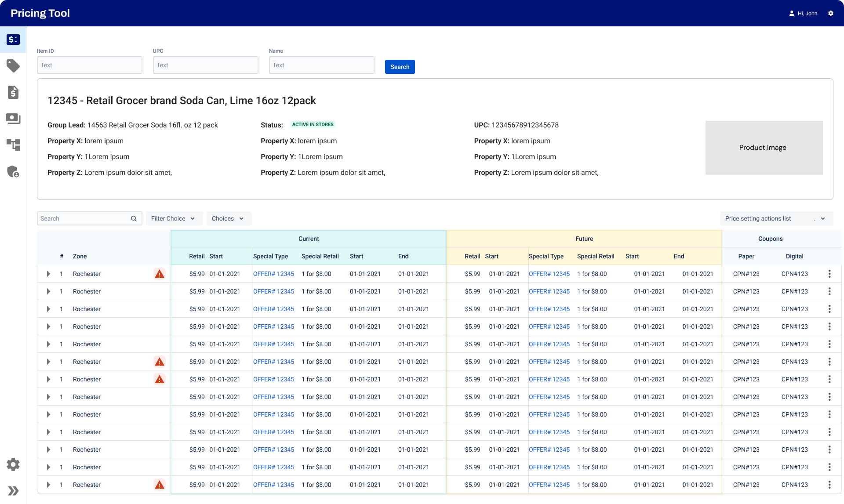This screenshot has height=504, width=844.
Task: Click the Group Lead 14563 Retail Grocer Soda text
Action: coord(133,125)
